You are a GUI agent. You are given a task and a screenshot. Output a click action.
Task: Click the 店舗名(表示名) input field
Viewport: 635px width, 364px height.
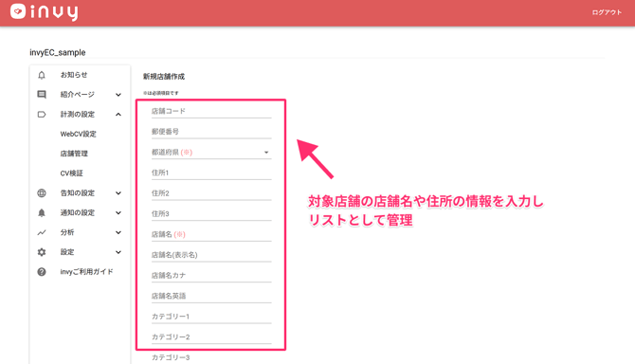tap(211, 255)
